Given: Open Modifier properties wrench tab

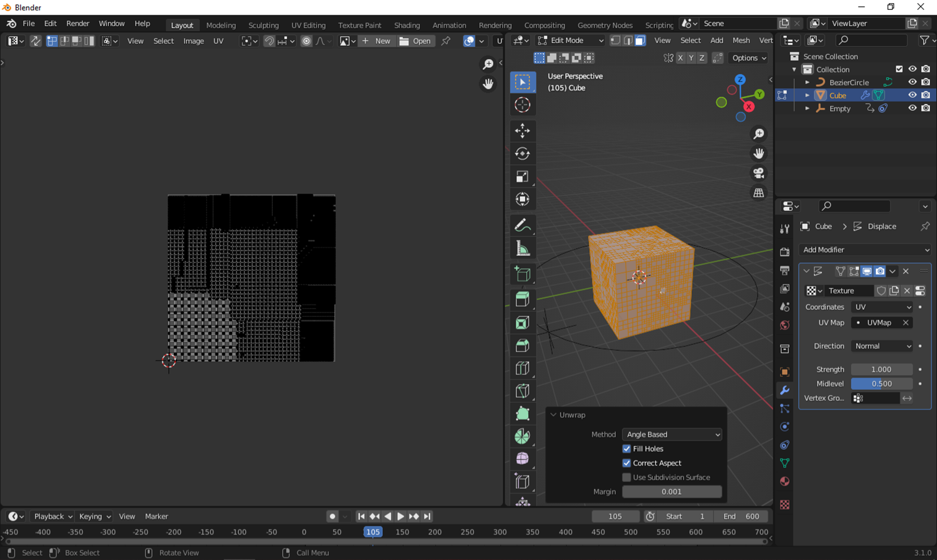Looking at the screenshot, I should pos(784,390).
